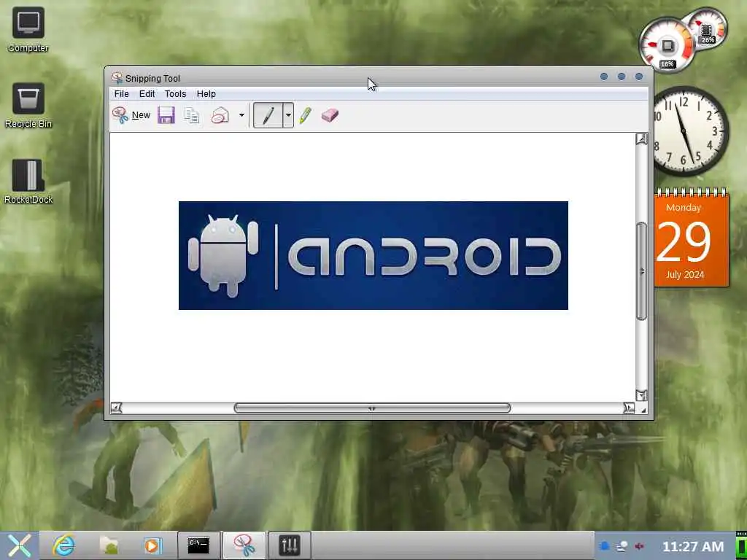The image size is (747, 560).
Task: Select the Pen tool
Action: 268,115
